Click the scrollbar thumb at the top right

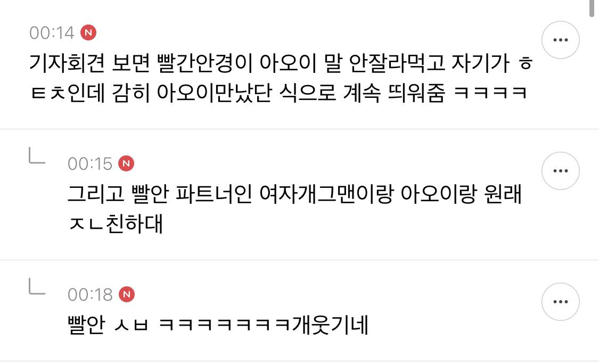click(592, 9)
